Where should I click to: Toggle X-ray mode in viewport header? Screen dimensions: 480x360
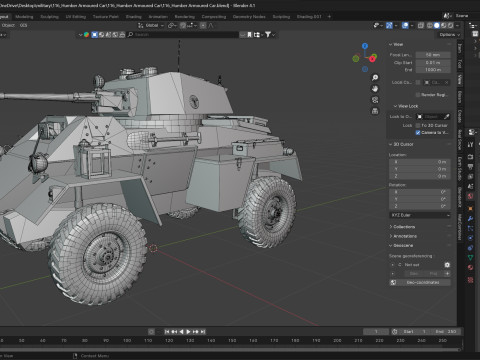click(421, 25)
